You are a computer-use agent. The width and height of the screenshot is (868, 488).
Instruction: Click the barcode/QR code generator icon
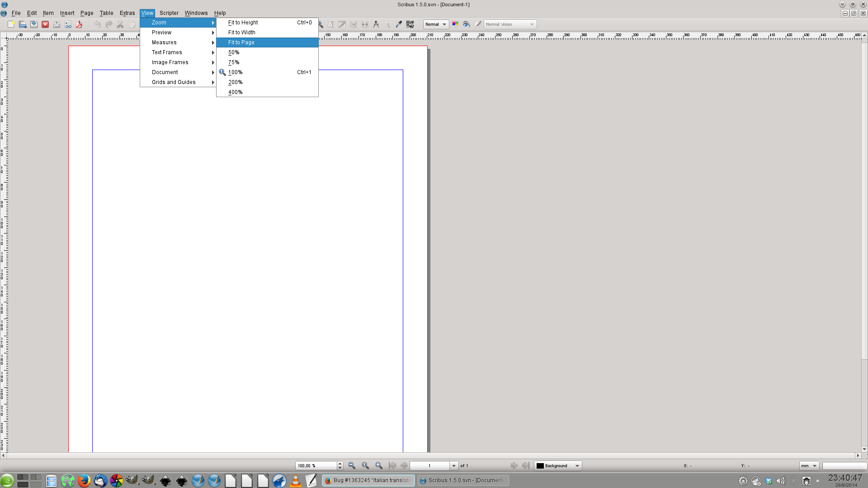410,24
